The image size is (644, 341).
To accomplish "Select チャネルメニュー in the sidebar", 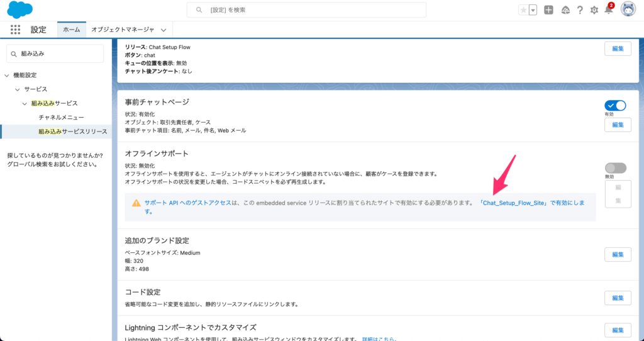I will click(x=61, y=118).
